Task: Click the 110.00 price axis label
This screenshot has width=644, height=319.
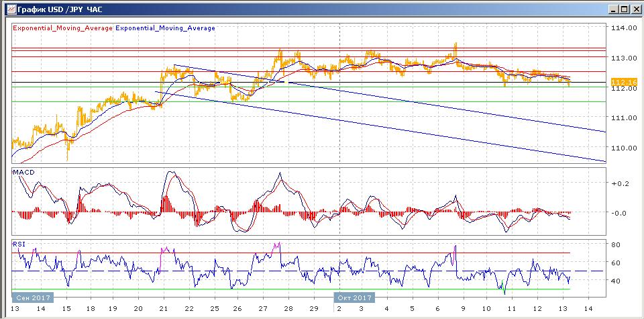Action: (623, 148)
